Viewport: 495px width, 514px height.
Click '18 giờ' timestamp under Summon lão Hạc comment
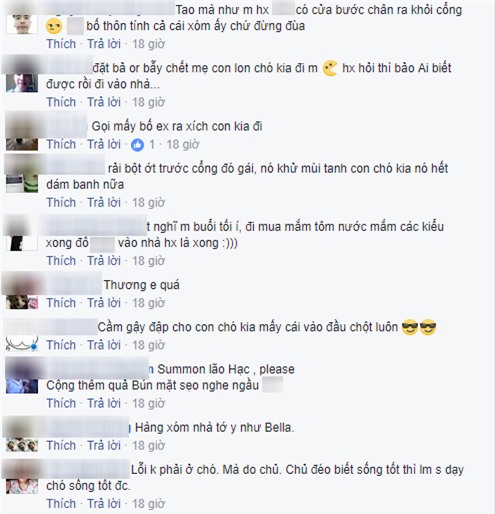(x=149, y=403)
